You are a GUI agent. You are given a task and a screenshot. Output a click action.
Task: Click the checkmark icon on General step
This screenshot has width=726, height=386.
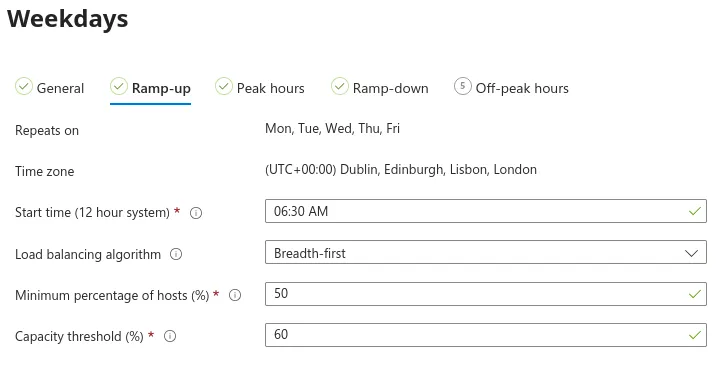(24, 86)
